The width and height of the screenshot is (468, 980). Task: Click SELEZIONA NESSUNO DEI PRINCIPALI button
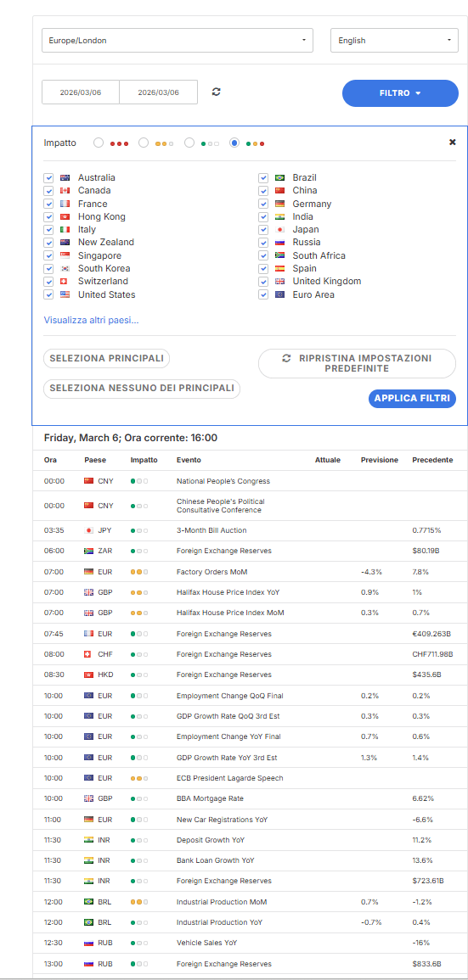142,389
